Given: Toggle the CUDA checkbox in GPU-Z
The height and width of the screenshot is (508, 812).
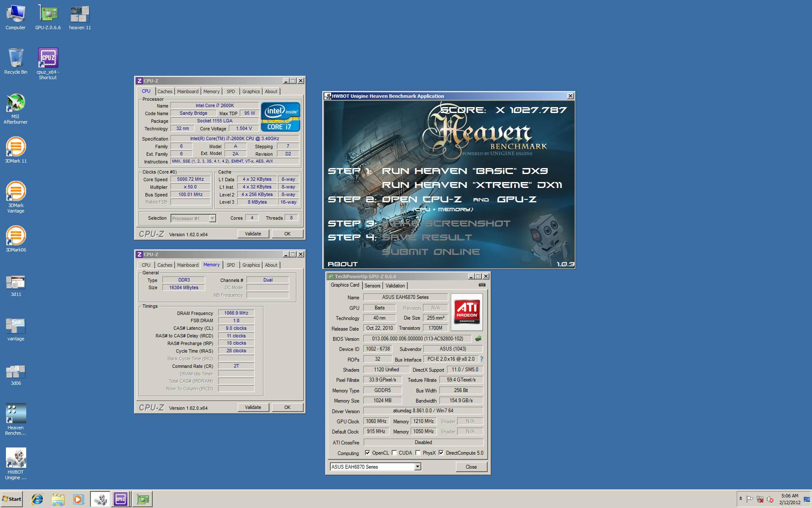Looking at the screenshot, I should pos(394,453).
